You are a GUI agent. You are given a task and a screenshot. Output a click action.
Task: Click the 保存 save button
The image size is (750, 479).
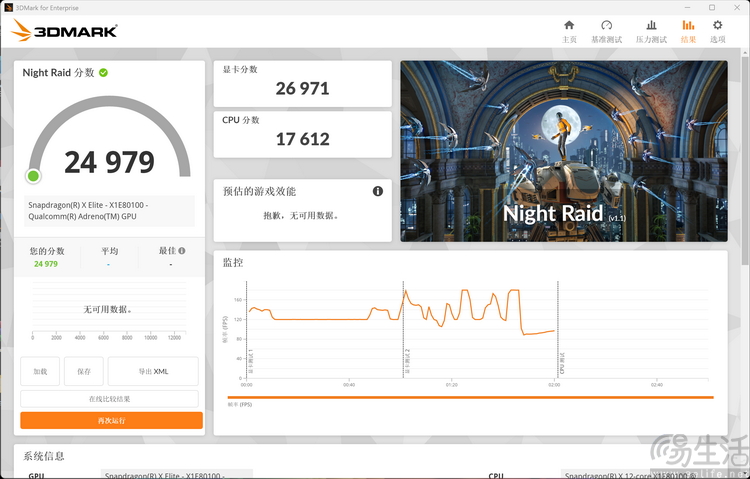coord(84,371)
